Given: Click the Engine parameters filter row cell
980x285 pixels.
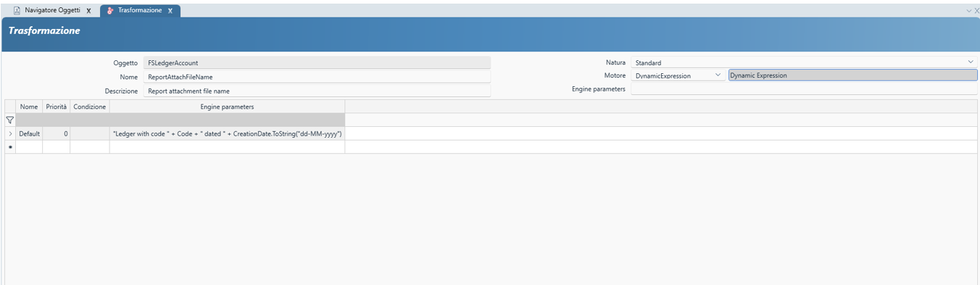Looking at the screenshot, I should (x=227, y=120).
